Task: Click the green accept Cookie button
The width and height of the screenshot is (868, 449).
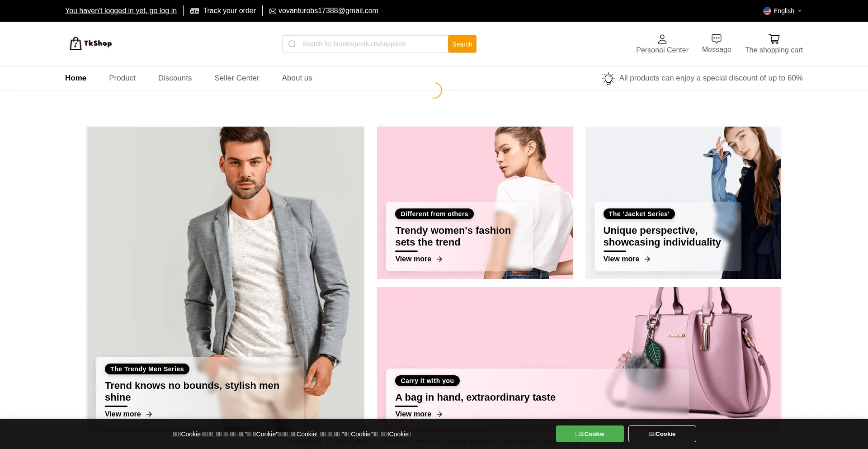Action: 590,434
